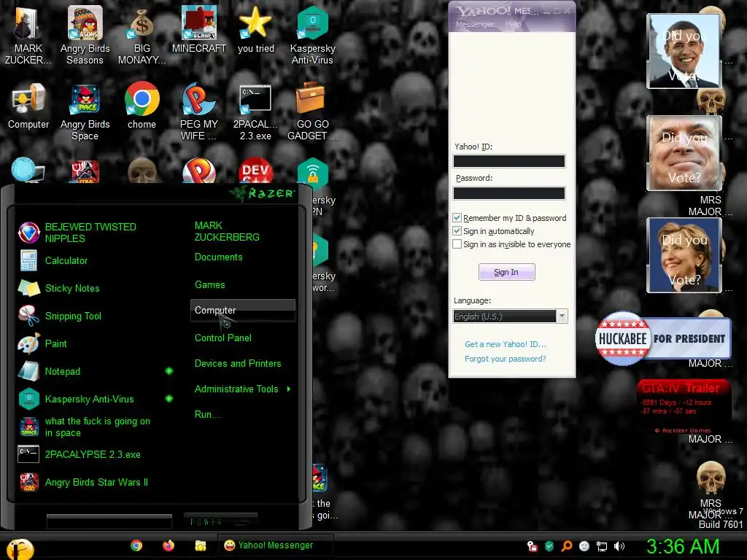The image size is (747, 560).
Task: Open the Language dropdown in Yahoo Messenger
Action: pyautogui.click(x=562, y=316)
